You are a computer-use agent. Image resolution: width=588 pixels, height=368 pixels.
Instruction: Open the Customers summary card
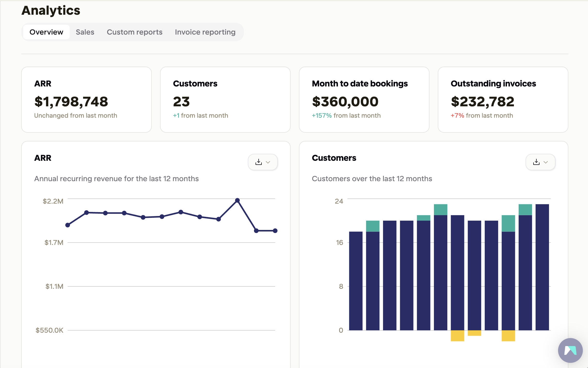(x=225, y=100)
